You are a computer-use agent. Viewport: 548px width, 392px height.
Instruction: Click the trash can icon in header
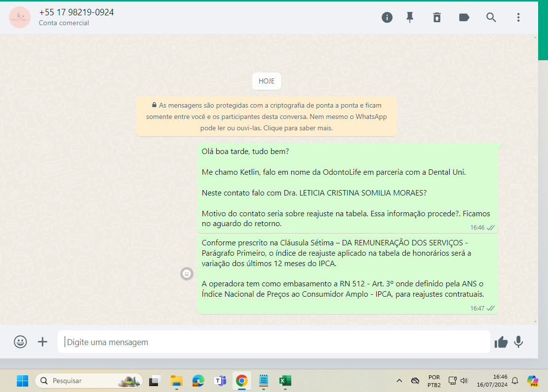tap(437, 17)
